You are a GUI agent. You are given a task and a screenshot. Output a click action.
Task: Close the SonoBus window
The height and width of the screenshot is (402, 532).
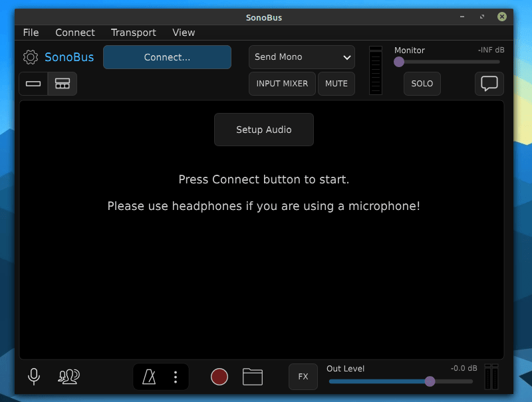pyautogui.click(x=502, y=17)
